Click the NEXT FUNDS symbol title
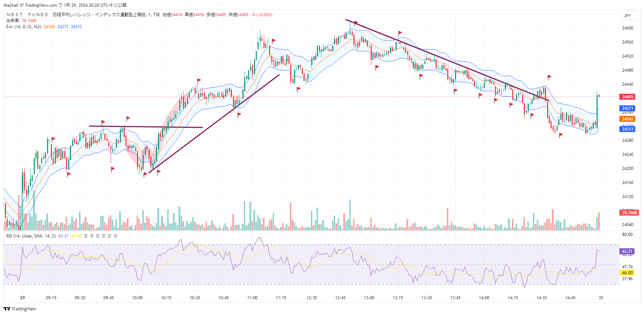This screenshot has height=315, width=644. 27,15
